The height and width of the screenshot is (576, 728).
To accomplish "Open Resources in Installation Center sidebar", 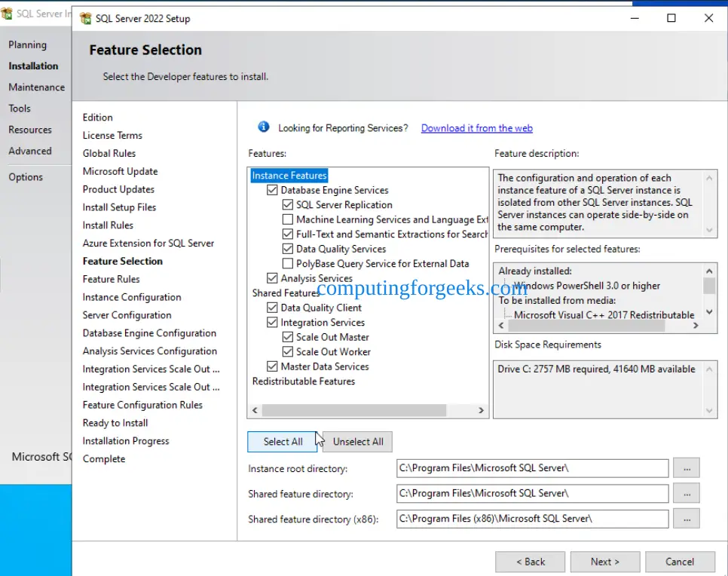I will coord(29,130).
